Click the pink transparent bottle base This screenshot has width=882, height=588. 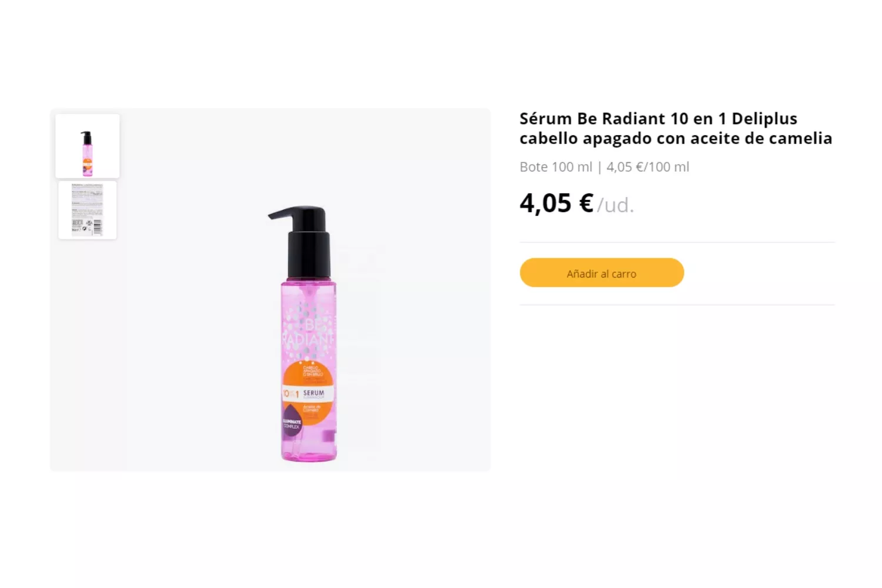pyautogui.click(x=309, y=449)
